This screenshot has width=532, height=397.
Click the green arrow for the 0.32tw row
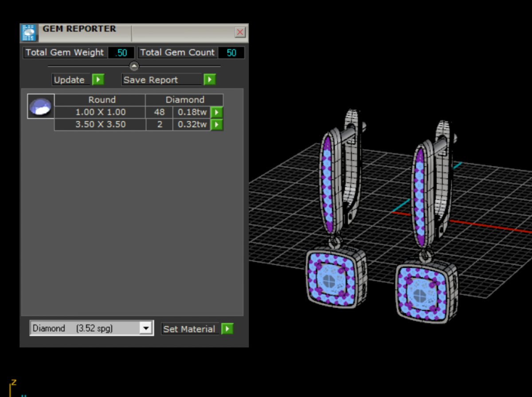pos(216,125)
